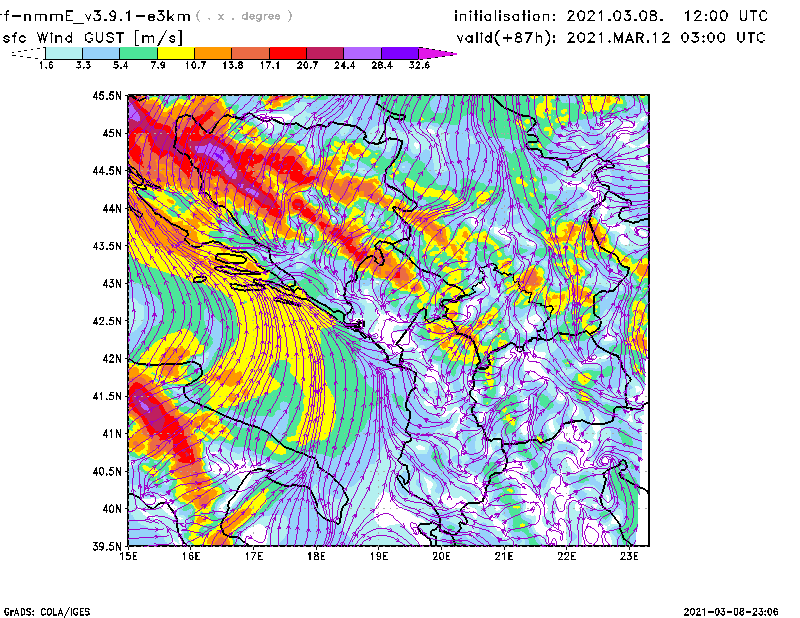800x618 pixels.
Task: Click the latitude label 39.5N
Action: [x=107, y=546]
